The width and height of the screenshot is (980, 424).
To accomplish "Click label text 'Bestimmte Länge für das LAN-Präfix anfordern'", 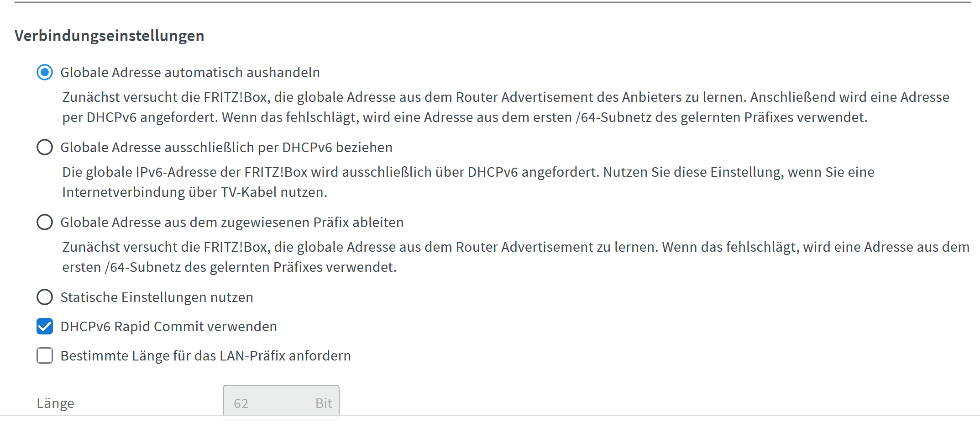I will (205, 355).
